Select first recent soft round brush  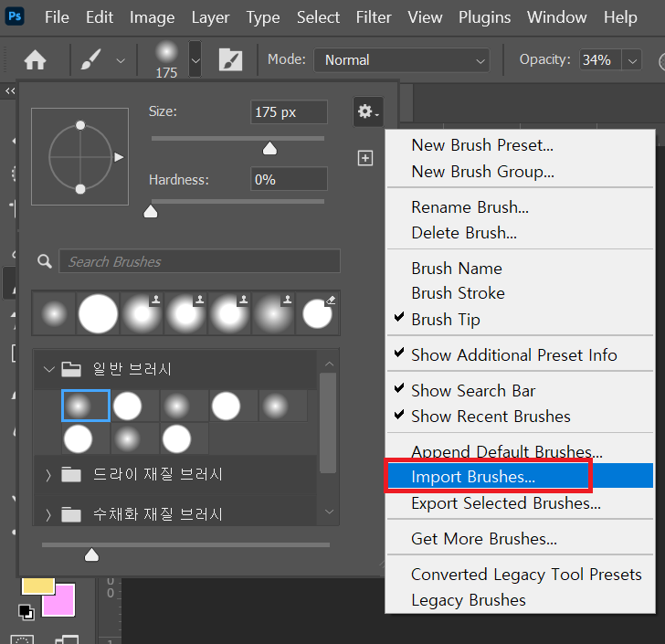pyautogui.click(x=54, y=314)
